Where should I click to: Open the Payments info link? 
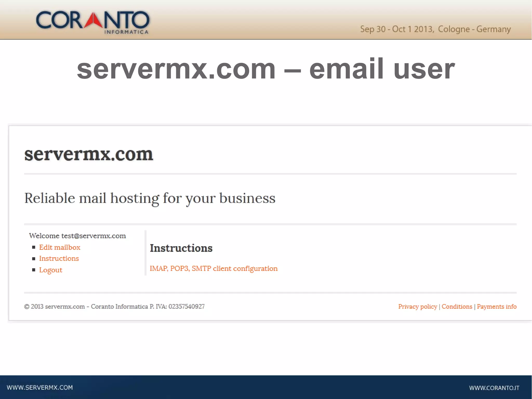click(x=497, y=306)
